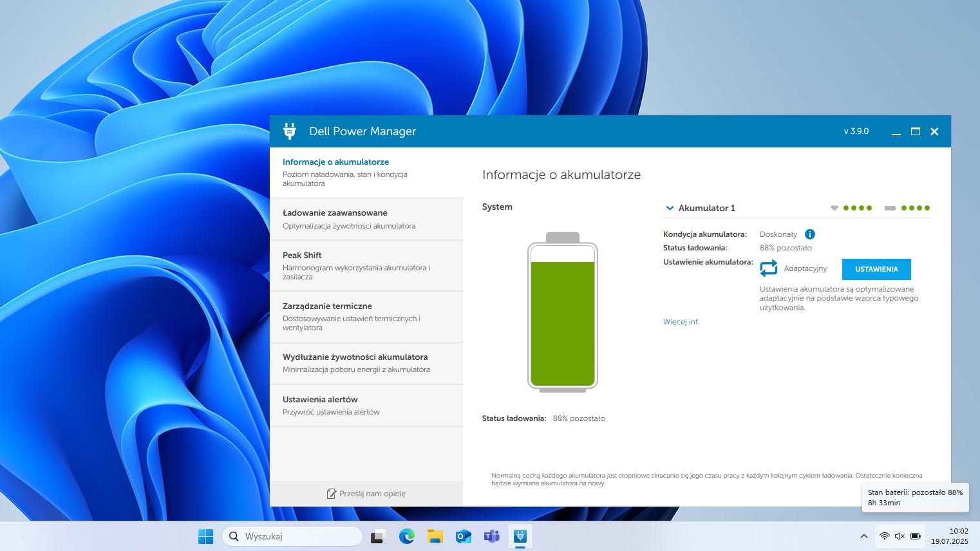Screen dimensions: 980x551
Task: Open Outlook from taskbar
Action: (464, 536)
